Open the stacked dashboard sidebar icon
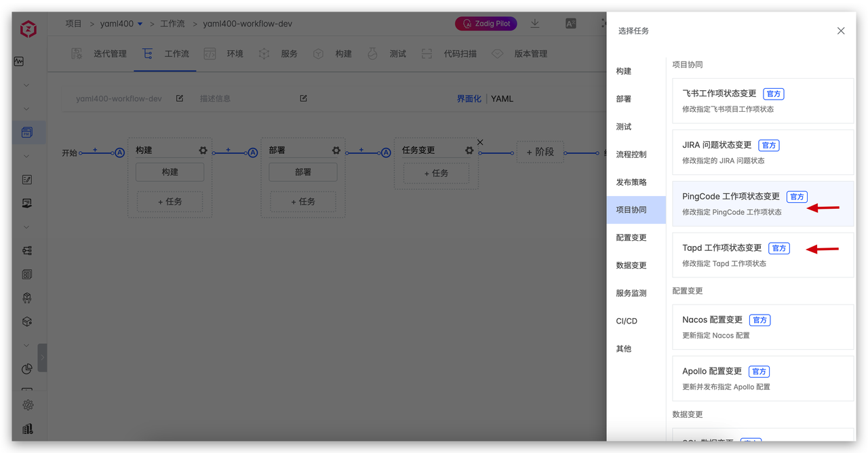868x453 pixels. pos(27,275)
